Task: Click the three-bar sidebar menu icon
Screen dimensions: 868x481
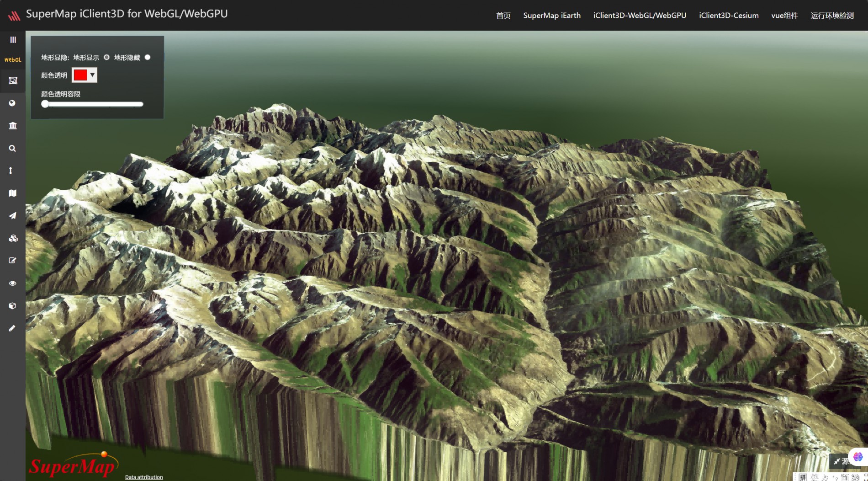Action: [13, 40]
